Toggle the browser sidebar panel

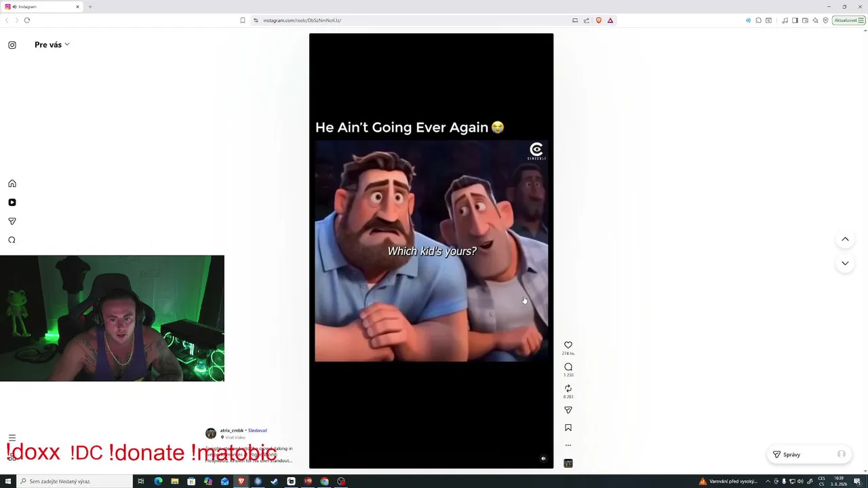click(795, 20)
